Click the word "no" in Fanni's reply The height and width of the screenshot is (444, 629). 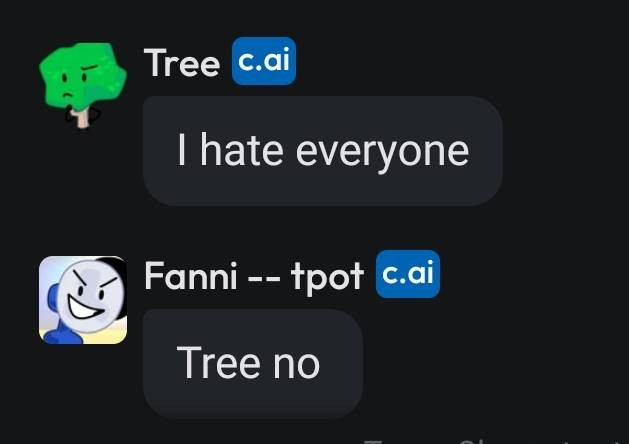[x=296, y=365]
